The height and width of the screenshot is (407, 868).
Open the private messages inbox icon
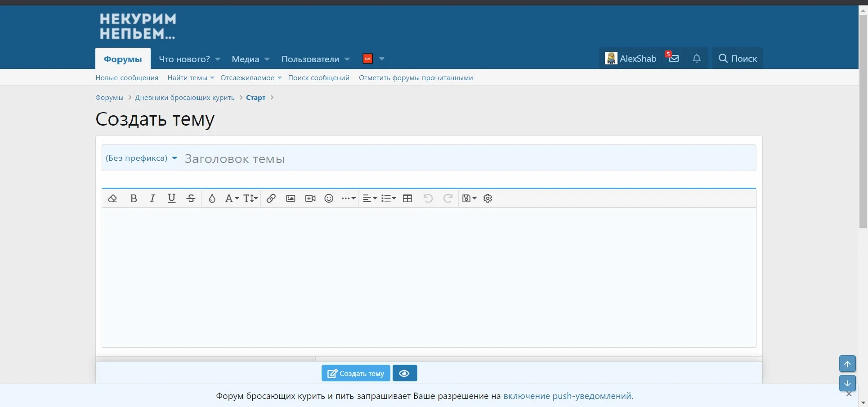673,58
